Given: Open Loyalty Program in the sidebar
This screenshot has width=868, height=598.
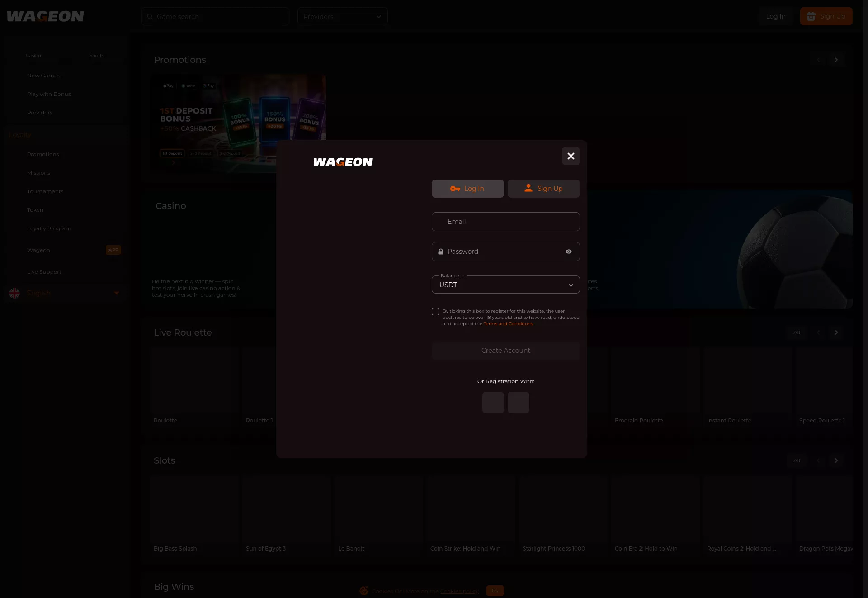Looking at the screenshot, I should coord(49,228).
